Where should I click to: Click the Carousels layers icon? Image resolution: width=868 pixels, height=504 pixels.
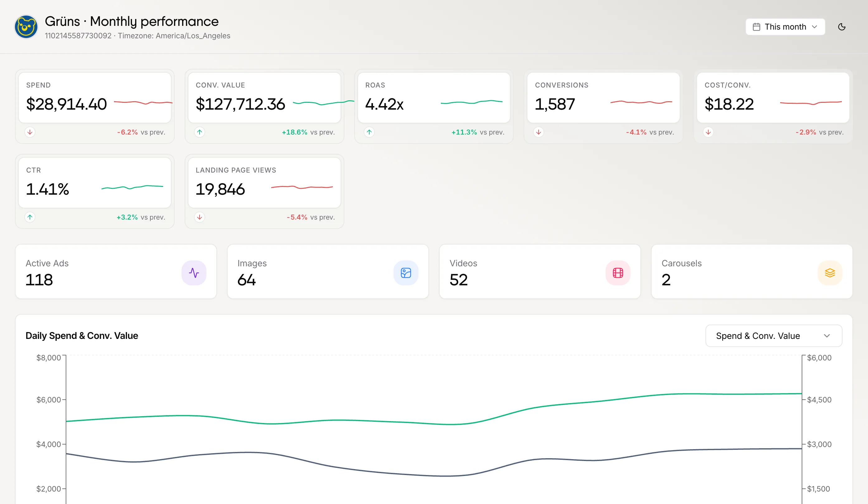829,273
